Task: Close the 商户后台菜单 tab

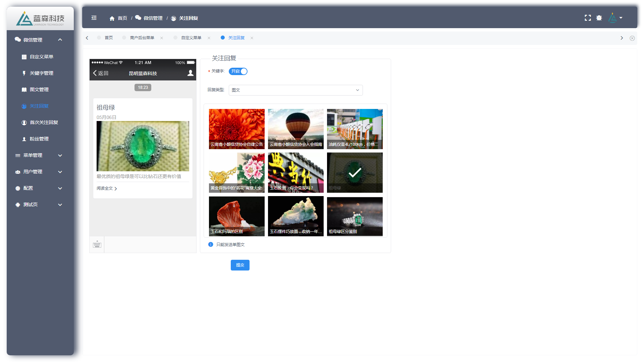Action: [x=162, y=38]
